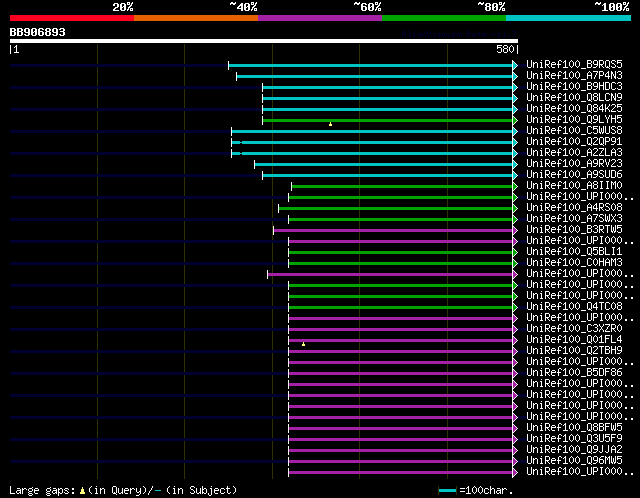Click the red 20% identity legend segment
Viewport: 640px width, 498px height.
pos(72,18)
